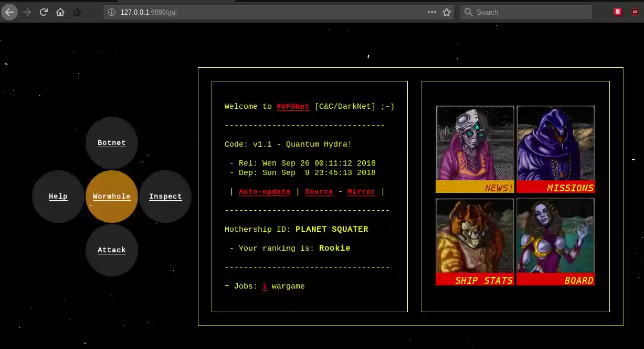Open the NEWS! alien thumbnail
The image size is (644, 349).
pyautogui.click(x=475, y=149)
